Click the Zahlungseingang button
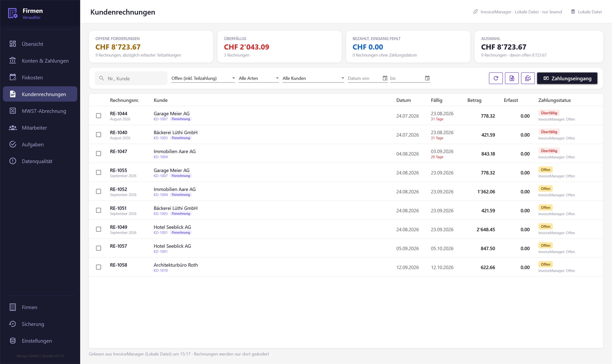Image resolution: width=612 pixels, height=364 pixels. (567, 78)
